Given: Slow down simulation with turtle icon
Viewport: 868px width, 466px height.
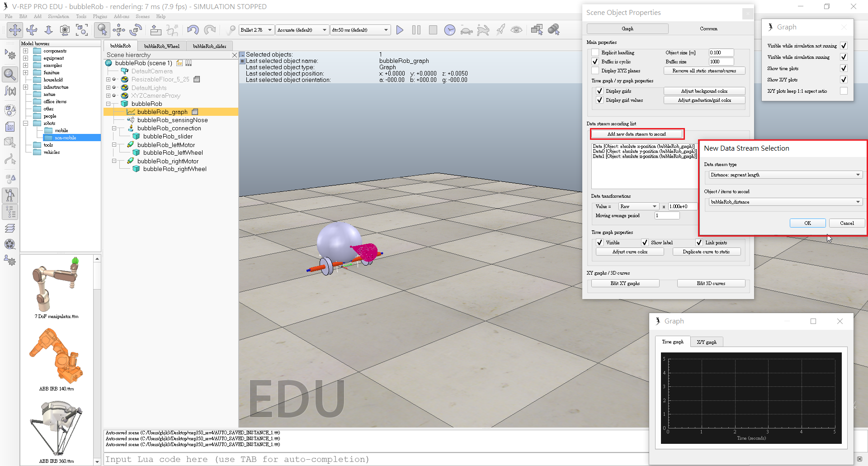Looking at the screenshot, I should [467, 30].
